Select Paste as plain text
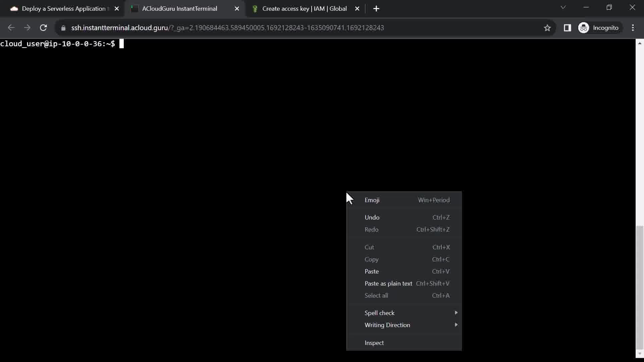 (x=388, y=283)
